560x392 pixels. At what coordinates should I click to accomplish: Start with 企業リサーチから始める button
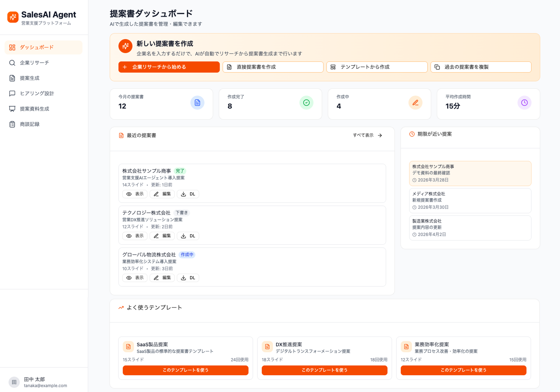[169, 67]
